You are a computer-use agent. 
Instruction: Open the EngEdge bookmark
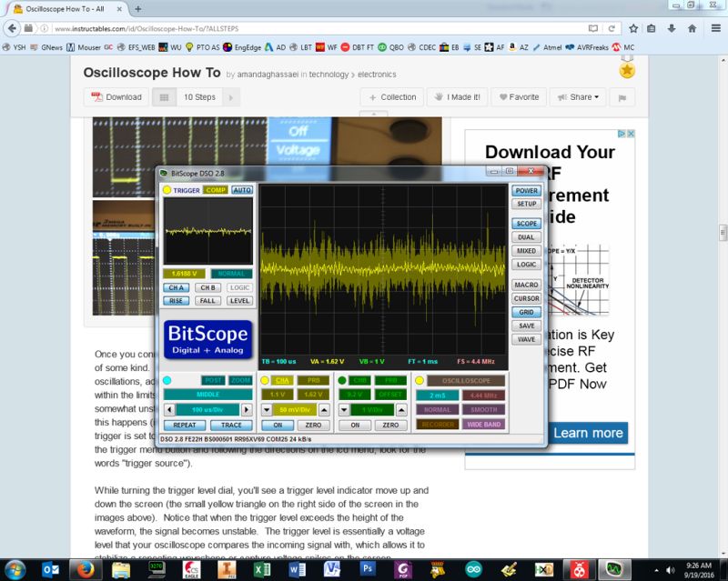click(242, 47)
